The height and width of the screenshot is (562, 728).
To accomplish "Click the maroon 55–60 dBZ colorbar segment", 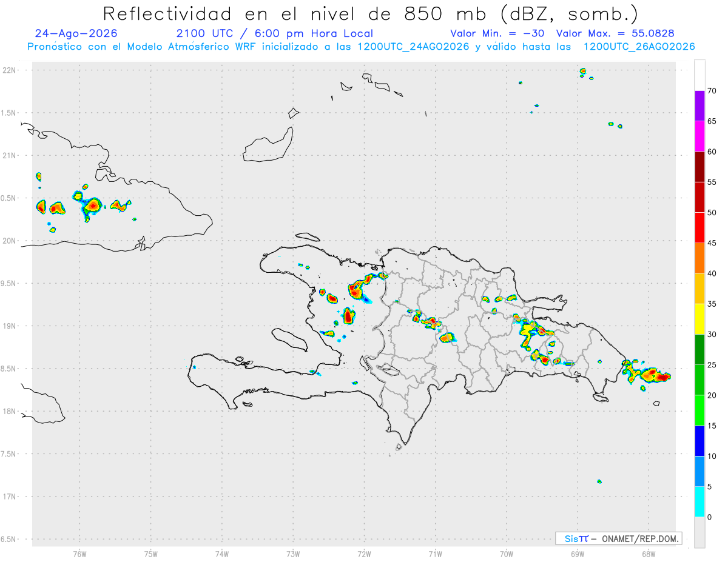I will [x=699, y=167].
